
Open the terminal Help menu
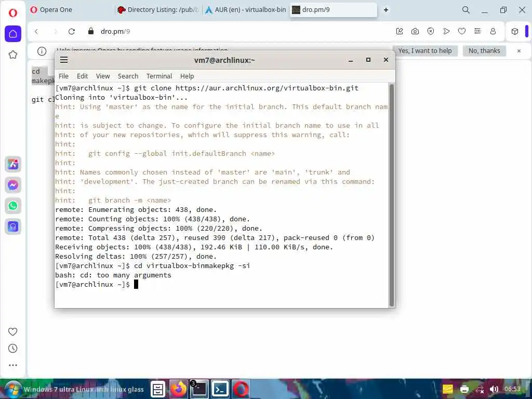coord(187,76)
